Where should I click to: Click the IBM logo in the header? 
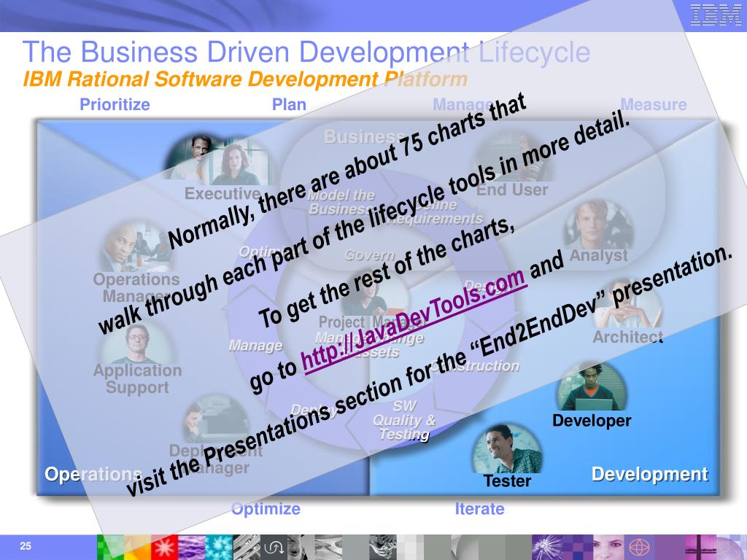(x=716, y=15)
